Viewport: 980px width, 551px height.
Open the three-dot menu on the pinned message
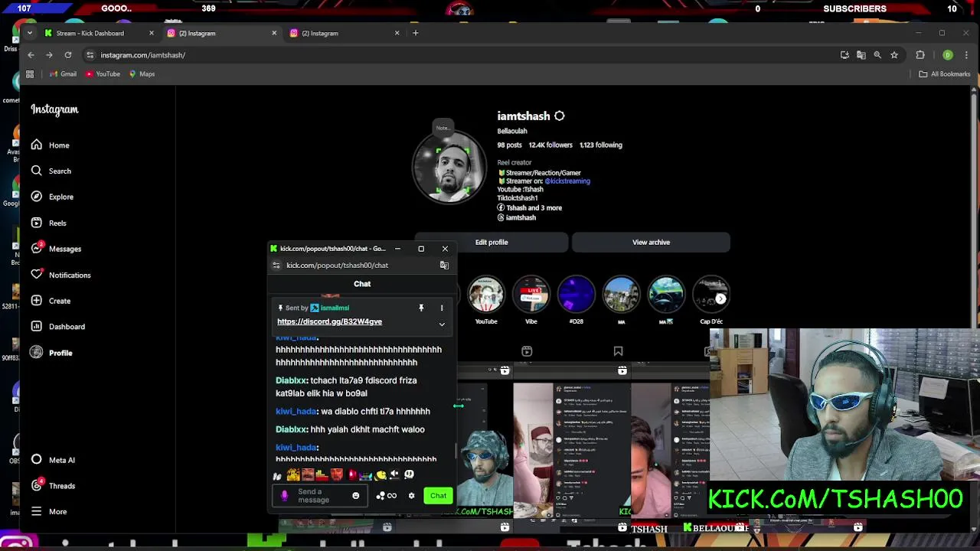click(442, 308)
